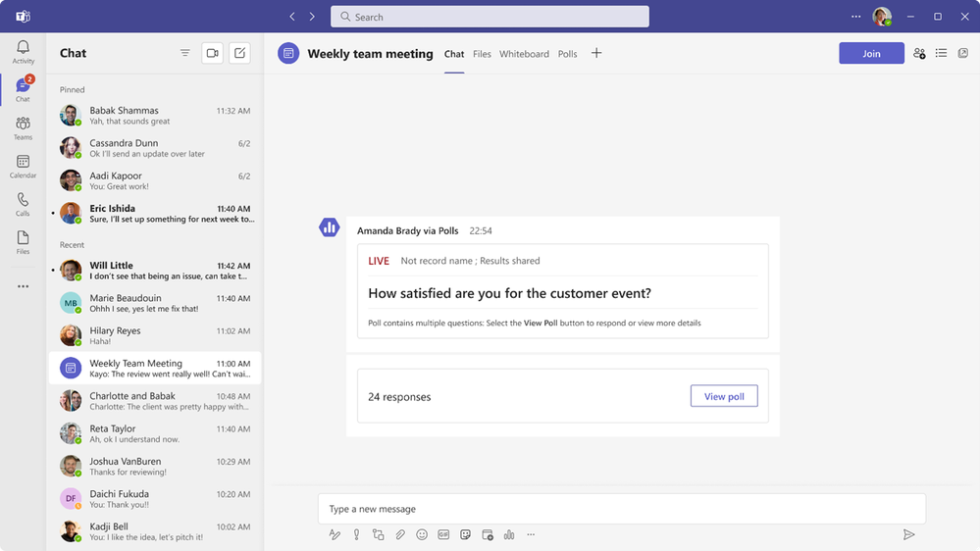Add people to the meeting chat

(919, 54)
